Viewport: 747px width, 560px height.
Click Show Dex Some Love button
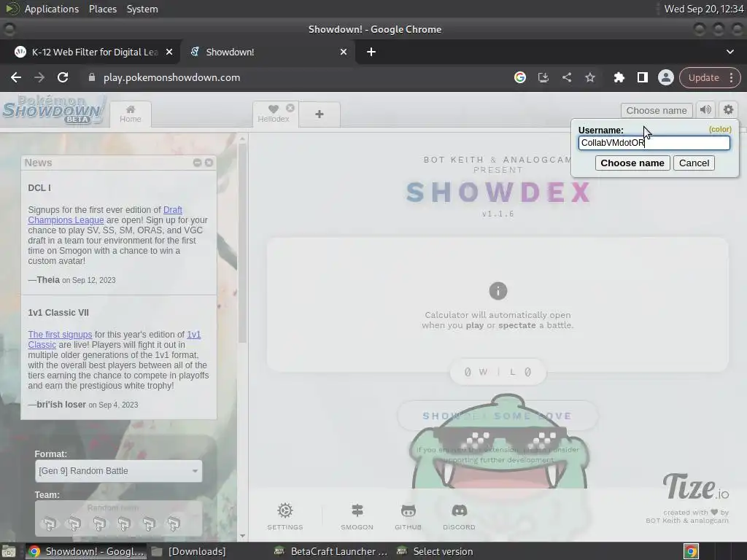[498, 416]
